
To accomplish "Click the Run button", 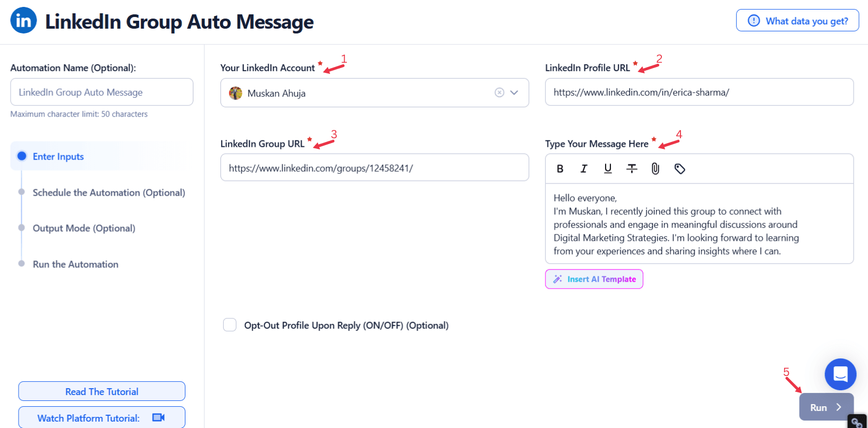I will pos(827,407).
